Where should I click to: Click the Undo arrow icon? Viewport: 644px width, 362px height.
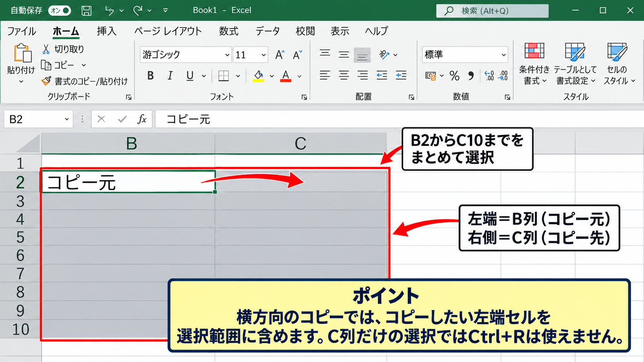click(110, 10)
